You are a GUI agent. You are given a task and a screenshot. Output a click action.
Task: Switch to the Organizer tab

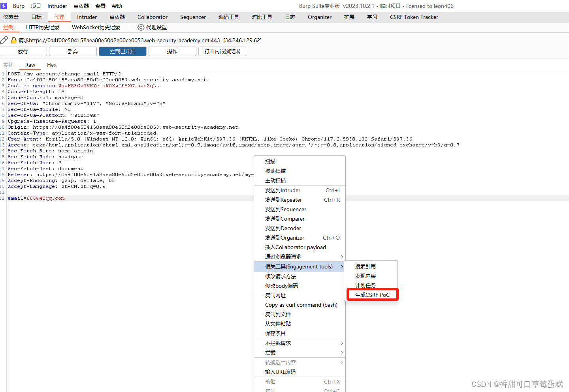(320, 17)
